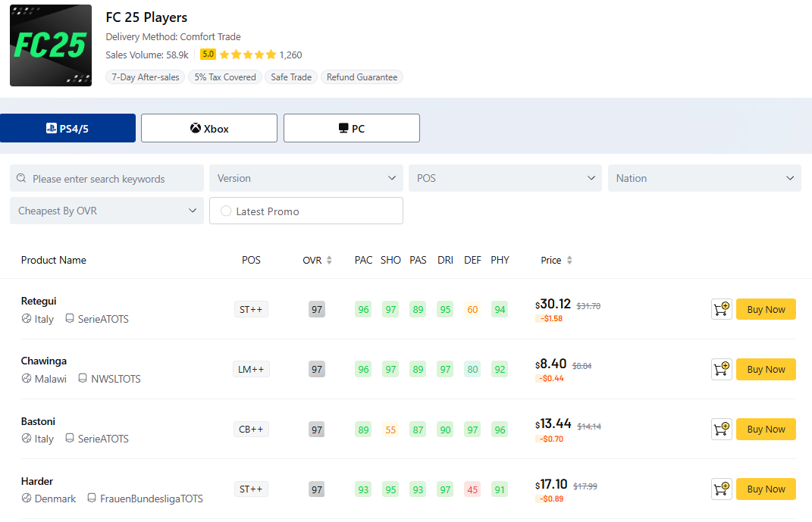The height and width of the screenshot is (522, 812).
Task: Switch to the PC platform tab
Action: click(x=352, y=128)
